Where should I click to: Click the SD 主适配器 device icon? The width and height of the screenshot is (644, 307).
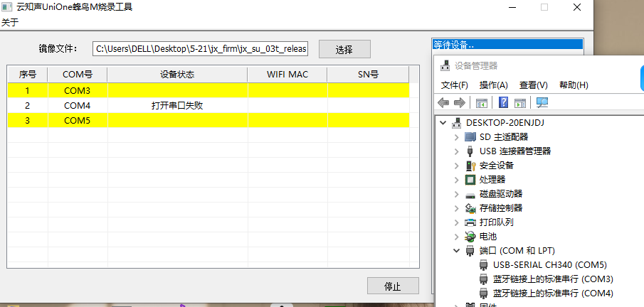(x=470, y=136)
